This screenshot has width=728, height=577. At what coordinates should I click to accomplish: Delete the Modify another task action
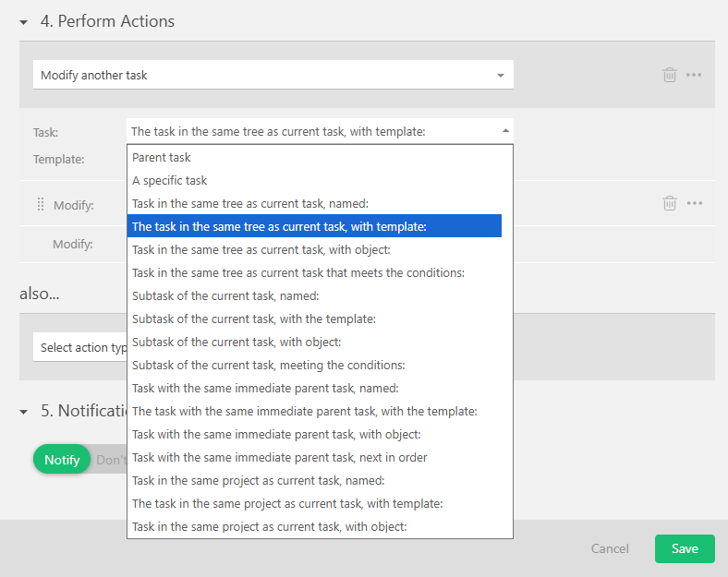(x=670, y=75)
